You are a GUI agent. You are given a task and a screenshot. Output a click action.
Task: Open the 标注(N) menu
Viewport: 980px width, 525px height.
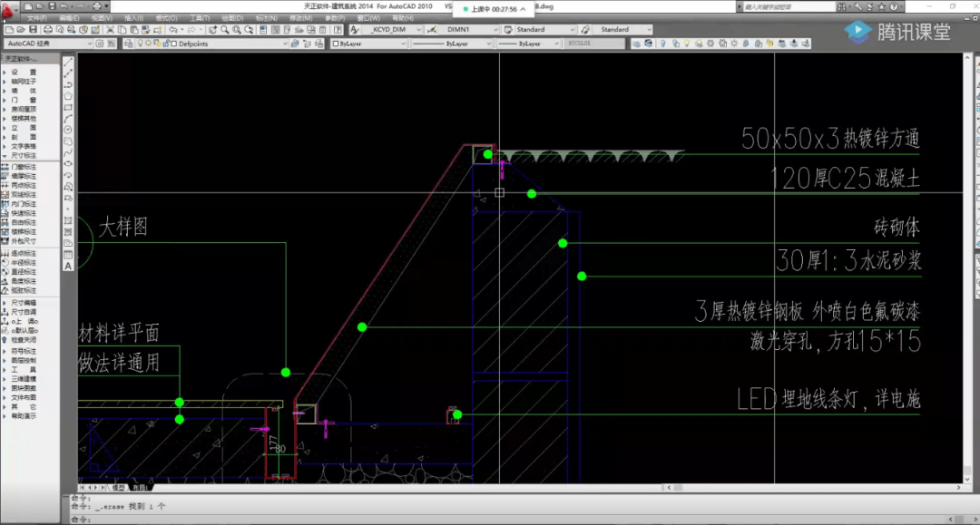(x=266, y=18)
